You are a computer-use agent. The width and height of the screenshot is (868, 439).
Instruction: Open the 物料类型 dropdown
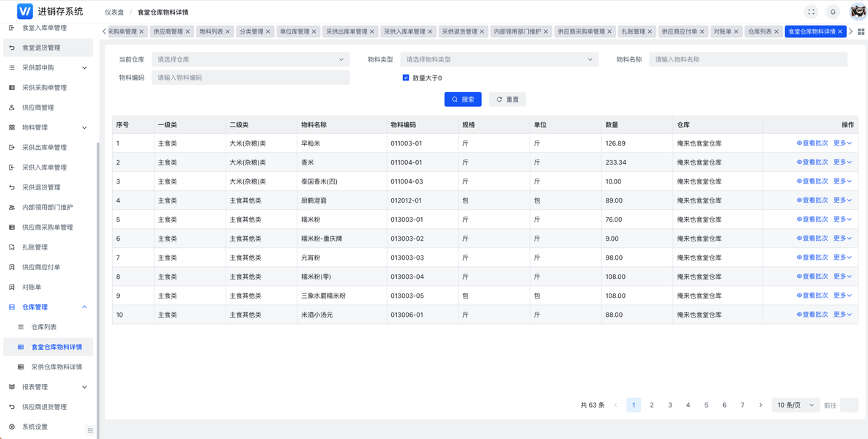tap(500, 59)
